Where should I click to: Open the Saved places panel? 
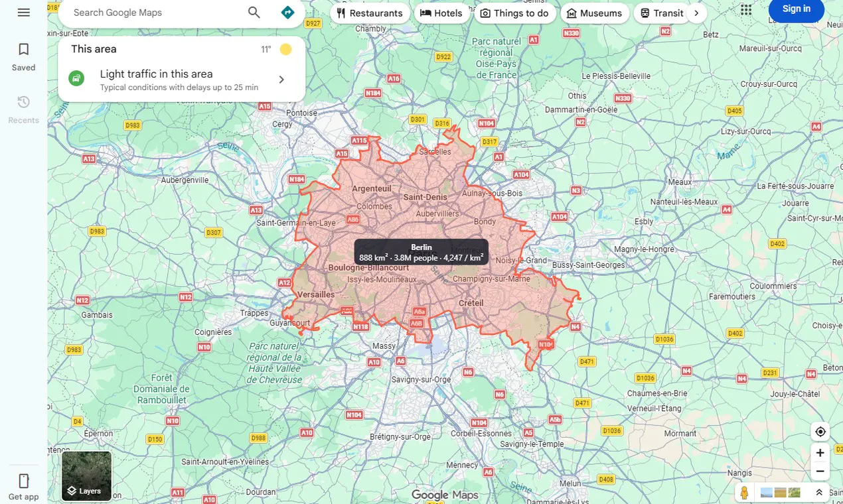coord(24,56)
